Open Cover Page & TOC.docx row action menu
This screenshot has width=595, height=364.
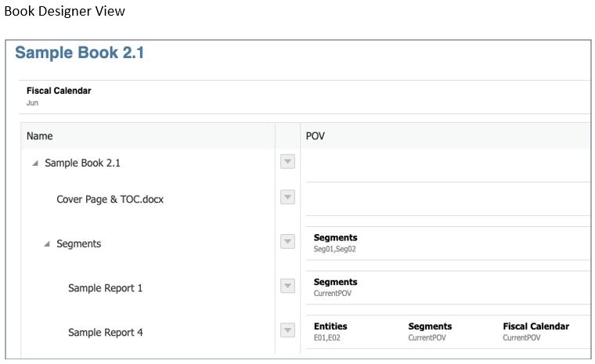[x=287, y=197]
